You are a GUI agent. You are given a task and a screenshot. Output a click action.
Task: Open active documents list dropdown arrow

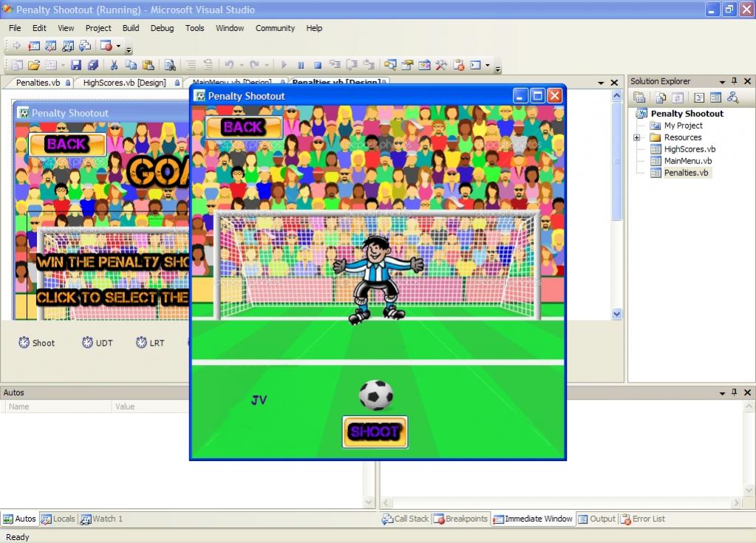pos(601,83)
